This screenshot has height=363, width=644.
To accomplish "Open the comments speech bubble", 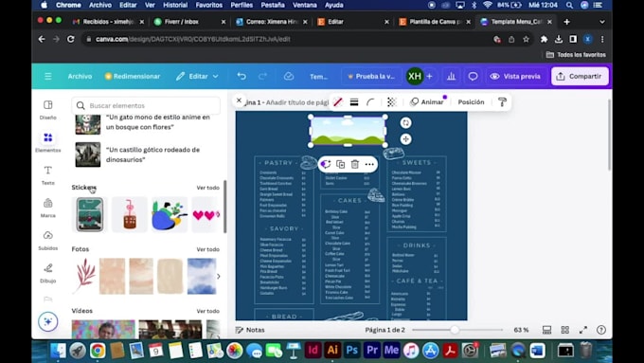I will coord(473,76).
